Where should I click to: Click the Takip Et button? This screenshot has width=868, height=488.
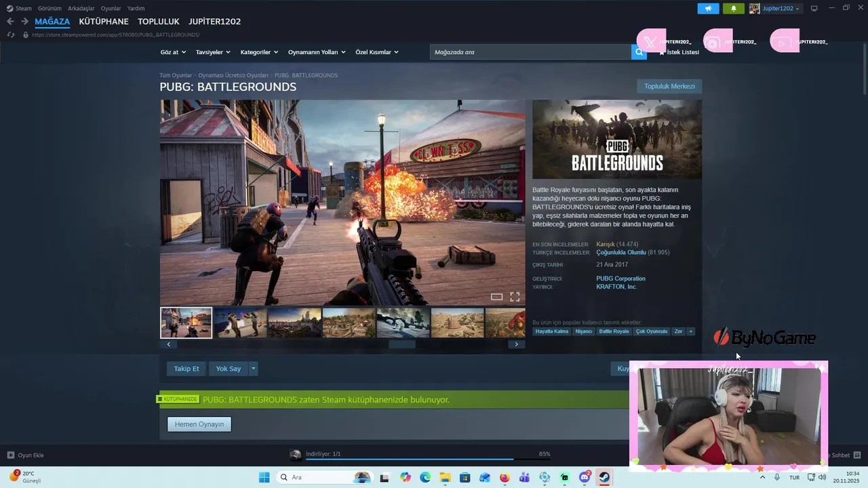click(186, 369)
